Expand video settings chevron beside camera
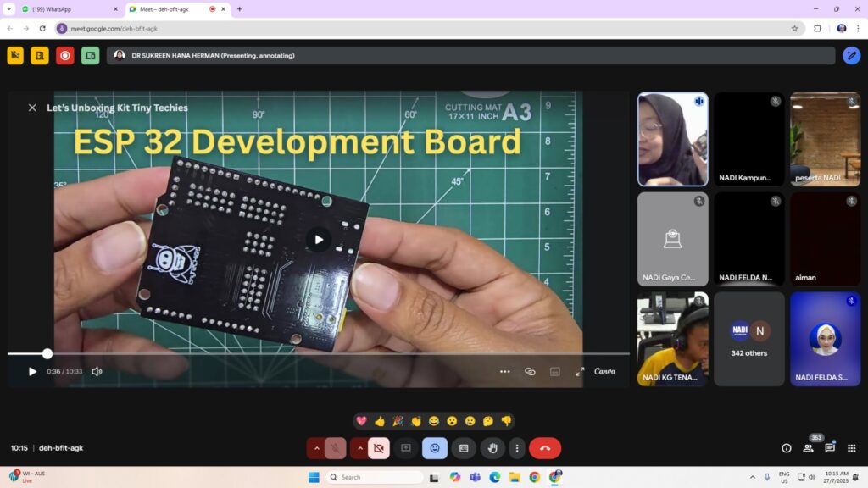 pyautogui.click(x=360, y=448)
